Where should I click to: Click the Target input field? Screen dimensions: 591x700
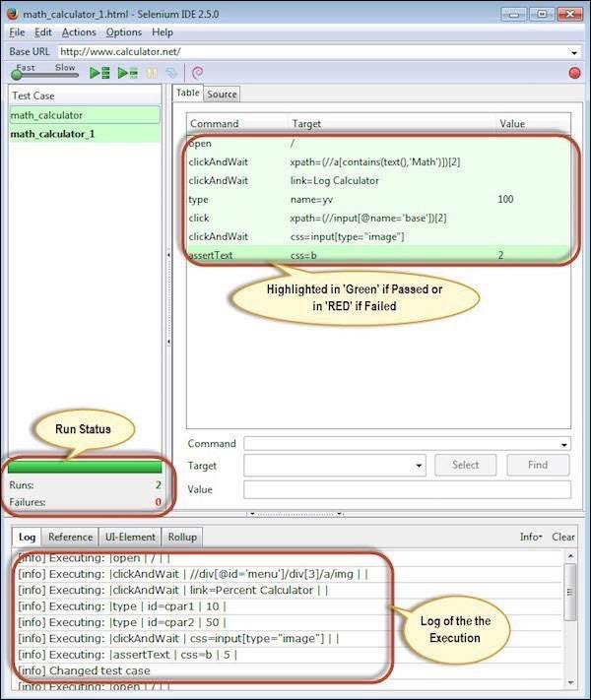(328, 466)
